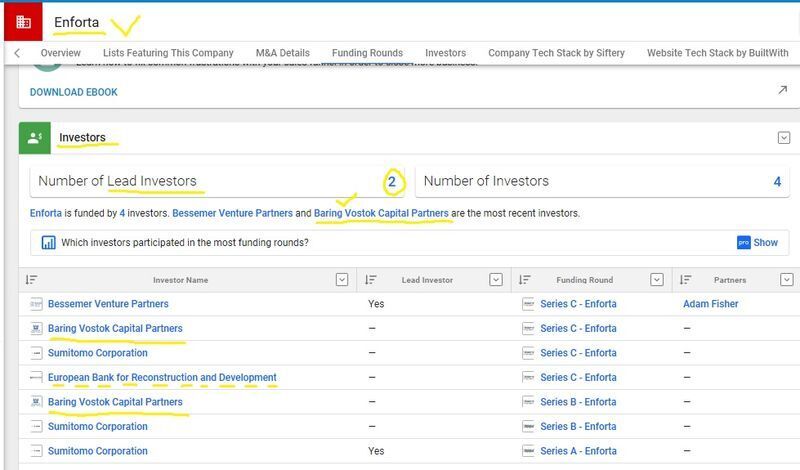Open the Partners column dropdown
800x470 pixels.
pos(786,280)
